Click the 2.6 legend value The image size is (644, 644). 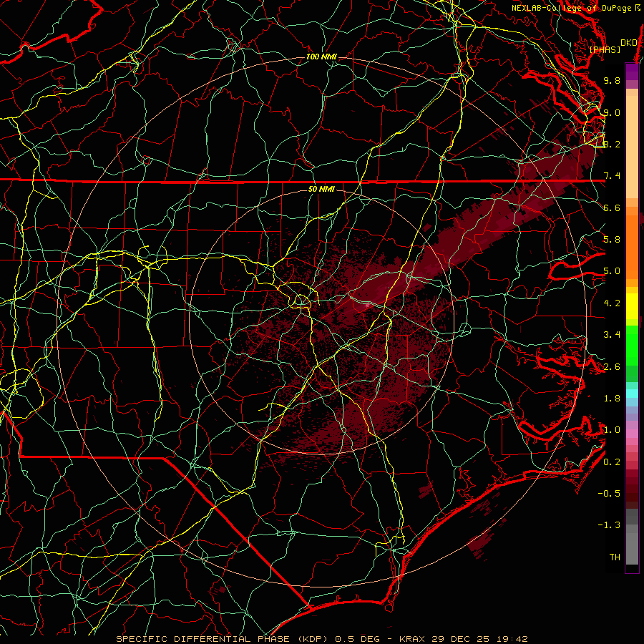tap(612, 367)
